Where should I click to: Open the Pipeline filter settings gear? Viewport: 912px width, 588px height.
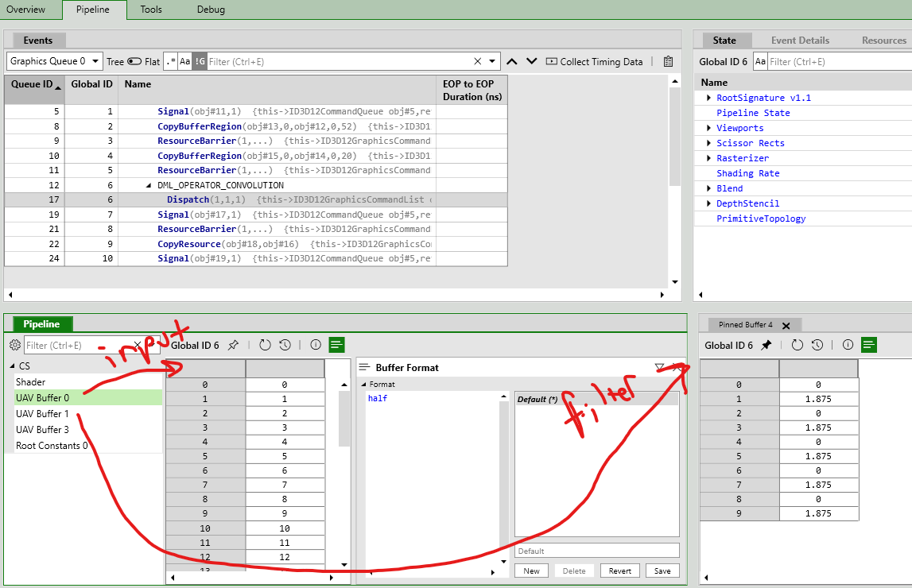tap(14, 345)
